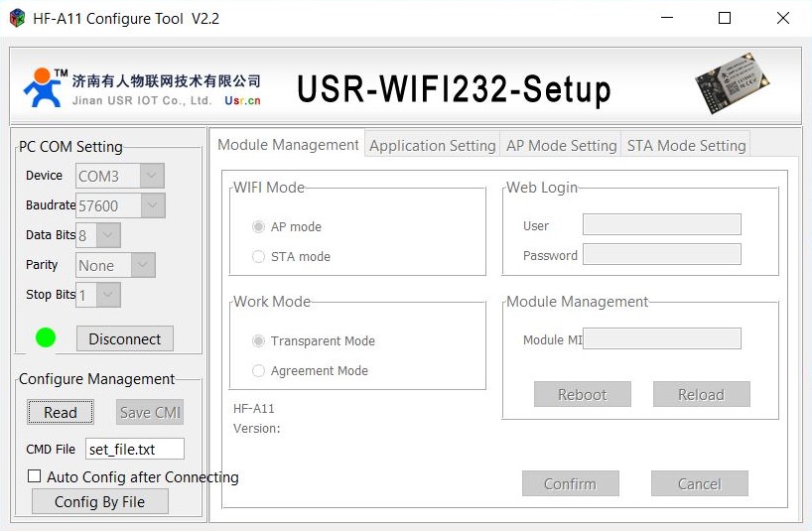The width and height of the screenshot is (812, 531).
Task: Open the STA Mode Setting tab
Action: (686, 146)
